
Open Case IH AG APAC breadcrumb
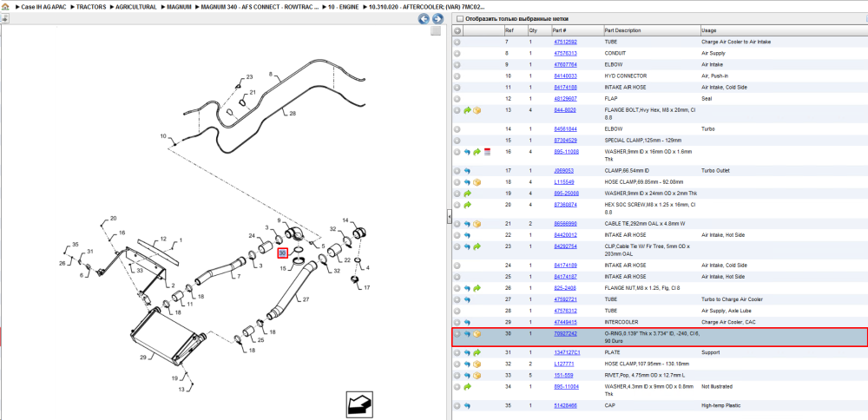coord(43,7)
